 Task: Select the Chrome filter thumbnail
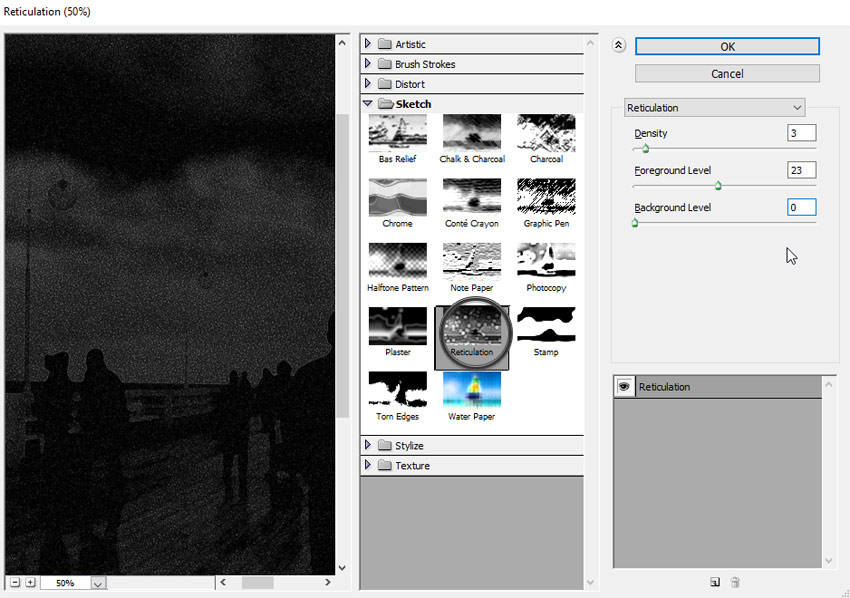pyautogui.click(x=397, y=196)
